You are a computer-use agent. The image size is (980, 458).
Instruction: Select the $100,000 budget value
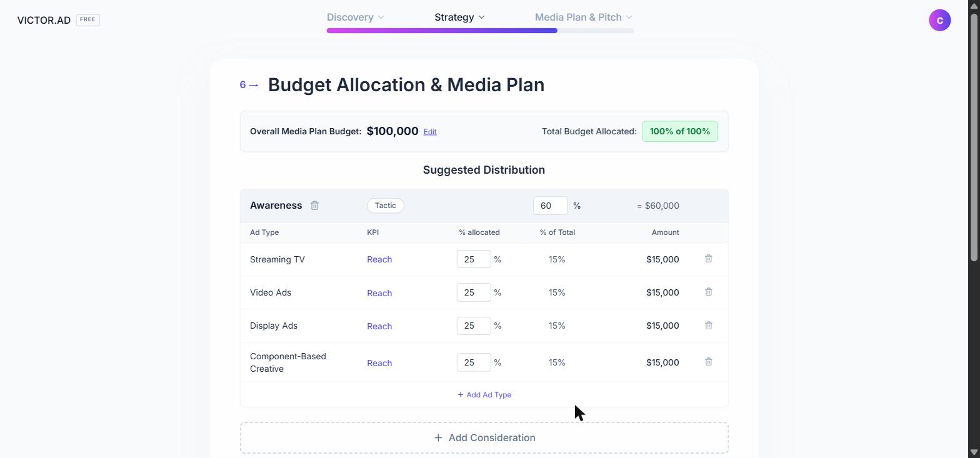click(392, 131)
